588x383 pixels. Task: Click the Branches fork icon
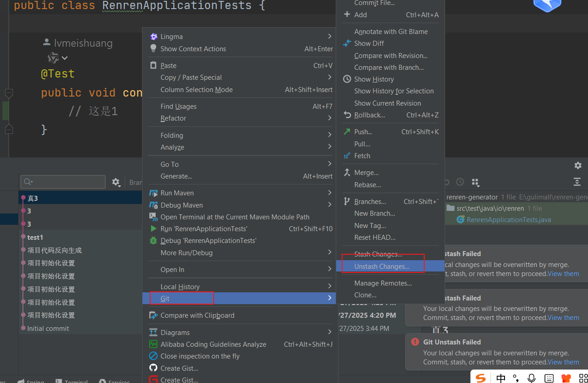click(x=347, y=202)
